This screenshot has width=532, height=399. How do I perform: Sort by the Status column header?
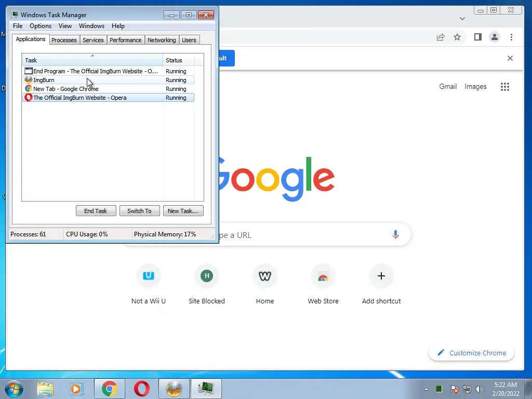(x=179, y=60)
